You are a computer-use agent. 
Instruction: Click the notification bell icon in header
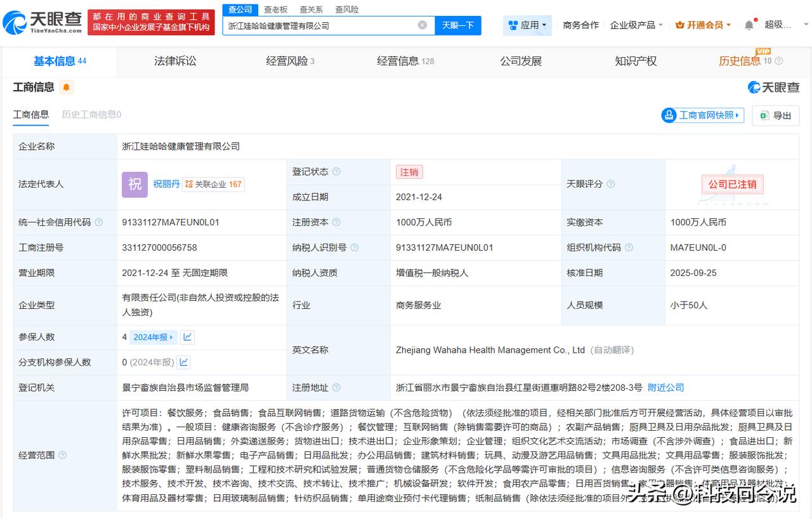[x=749, y=25]
